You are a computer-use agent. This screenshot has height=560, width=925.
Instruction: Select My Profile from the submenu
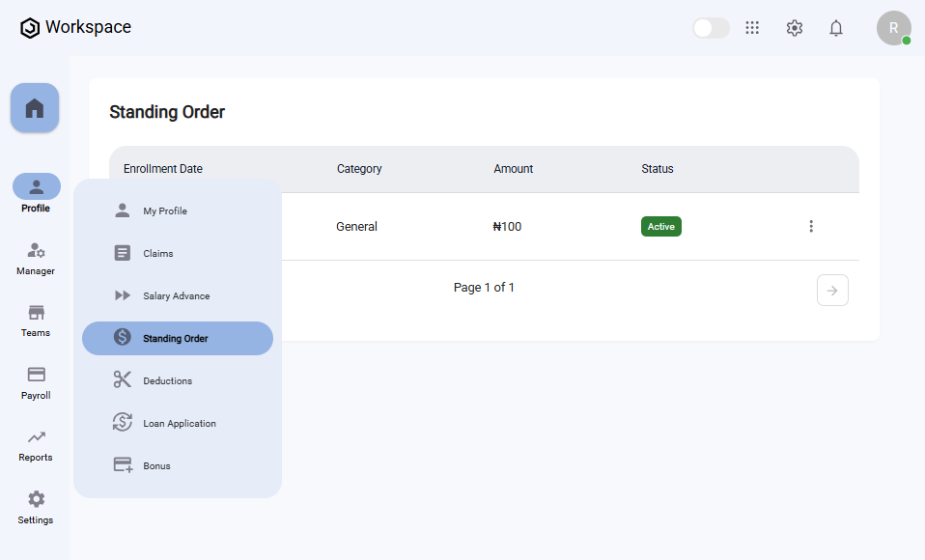point(165,211)
